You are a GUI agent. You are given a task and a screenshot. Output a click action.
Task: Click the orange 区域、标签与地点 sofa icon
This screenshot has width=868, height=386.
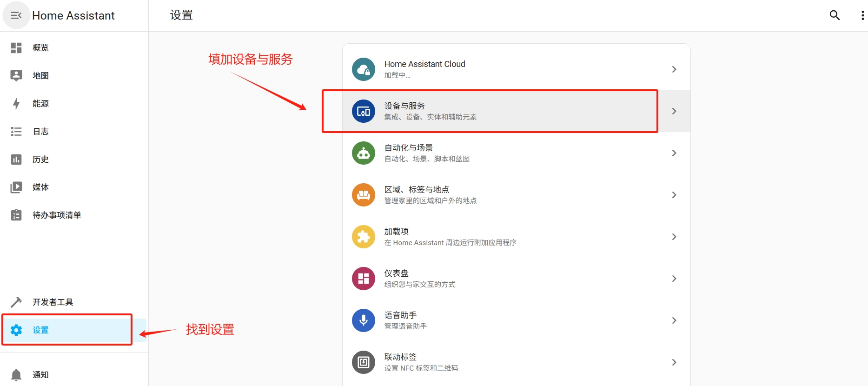pyautogui.click(x=364, y=195)
